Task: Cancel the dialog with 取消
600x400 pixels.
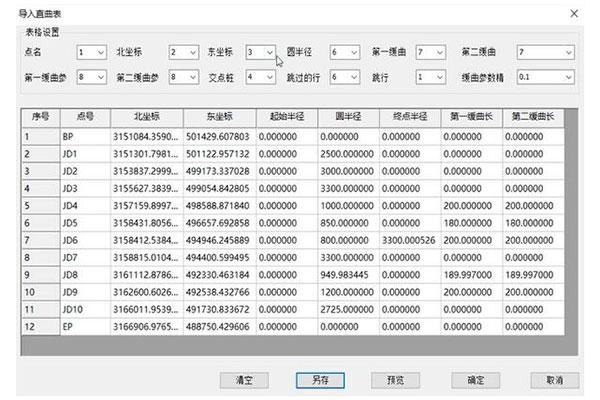Action: [555, 380]
